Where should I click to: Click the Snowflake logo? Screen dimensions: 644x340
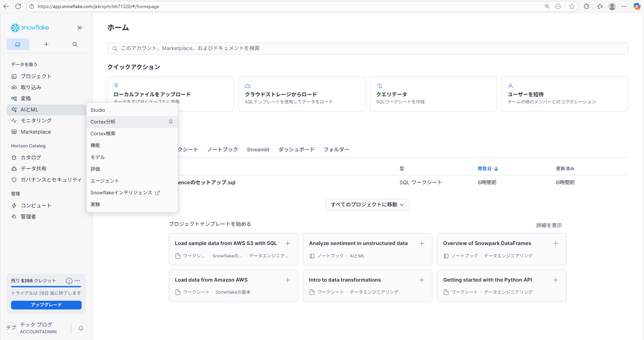[30, 28]
